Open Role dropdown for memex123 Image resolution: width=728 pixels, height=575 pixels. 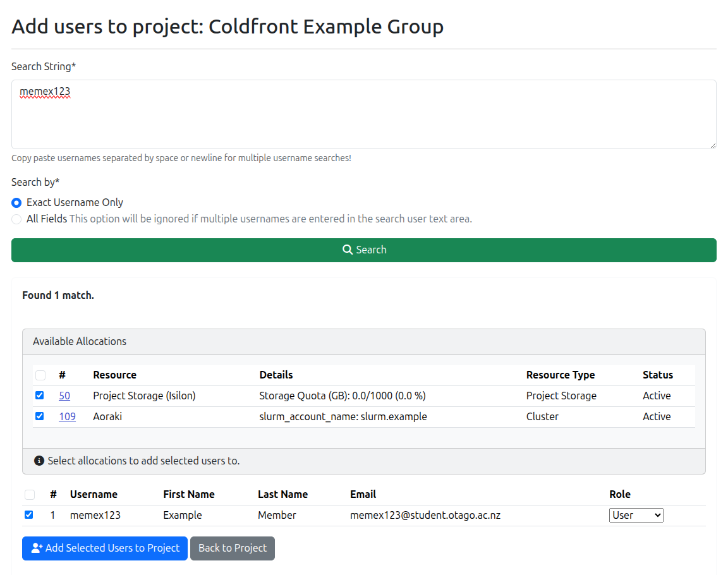pos(636,515)
